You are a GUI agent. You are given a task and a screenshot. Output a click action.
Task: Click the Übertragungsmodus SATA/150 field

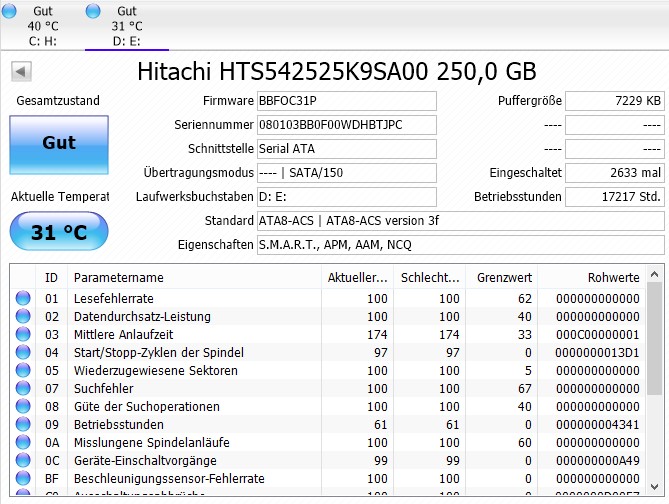pos(346,172)
